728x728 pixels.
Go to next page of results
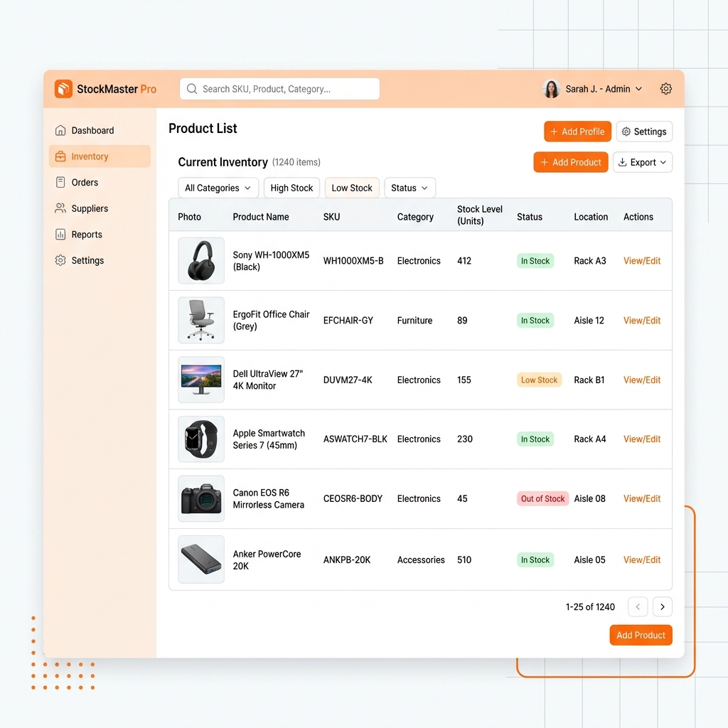coord(662,606)
